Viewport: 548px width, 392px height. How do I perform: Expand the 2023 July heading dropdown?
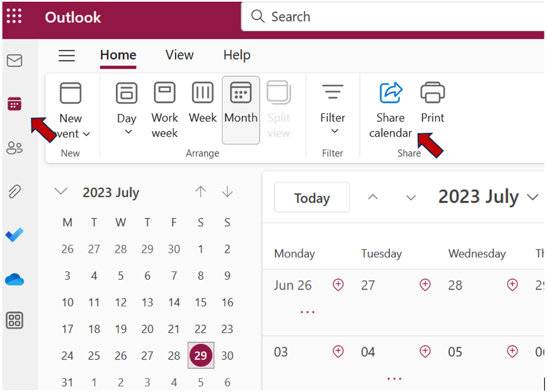533,197
